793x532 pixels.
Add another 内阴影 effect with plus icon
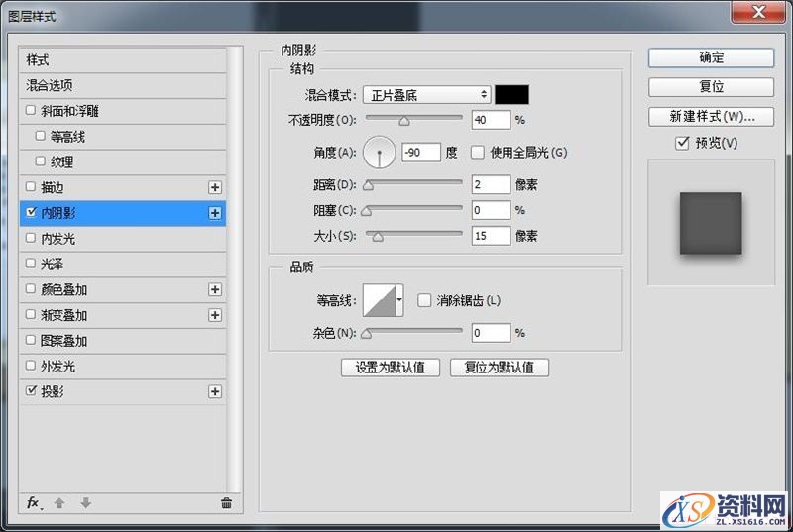point(215,213)
